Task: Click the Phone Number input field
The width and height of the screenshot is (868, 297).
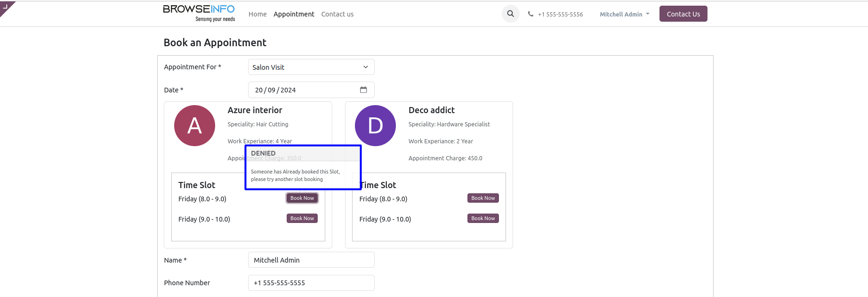Action: click(311, 283)
